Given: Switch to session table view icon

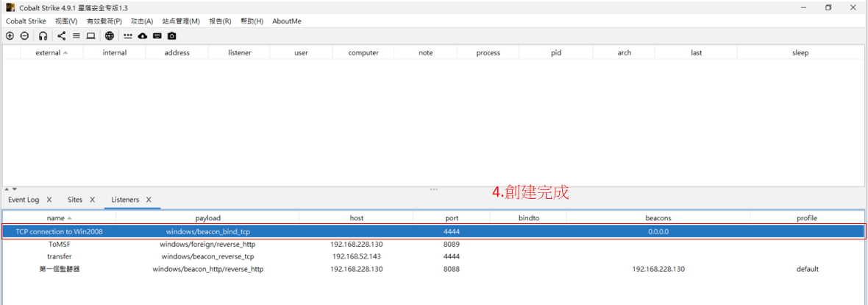Looking at the screenshot, I should click(77, 36).
